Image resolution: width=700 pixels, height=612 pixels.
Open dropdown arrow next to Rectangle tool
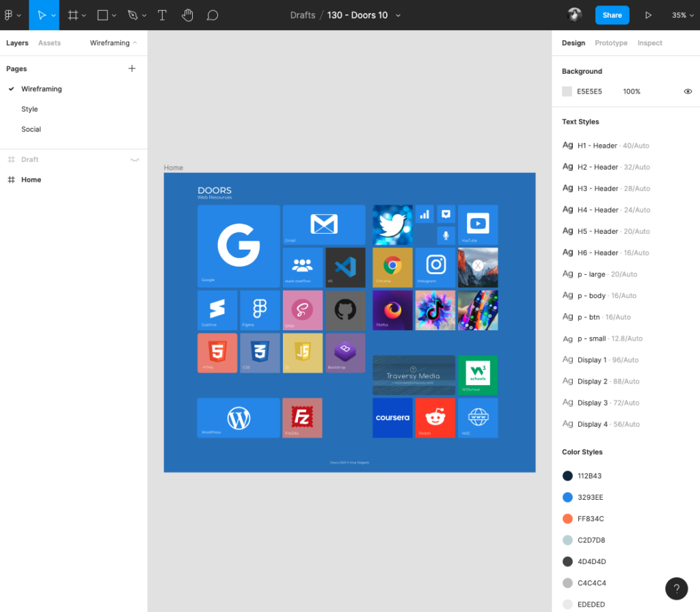pos(114,15)
